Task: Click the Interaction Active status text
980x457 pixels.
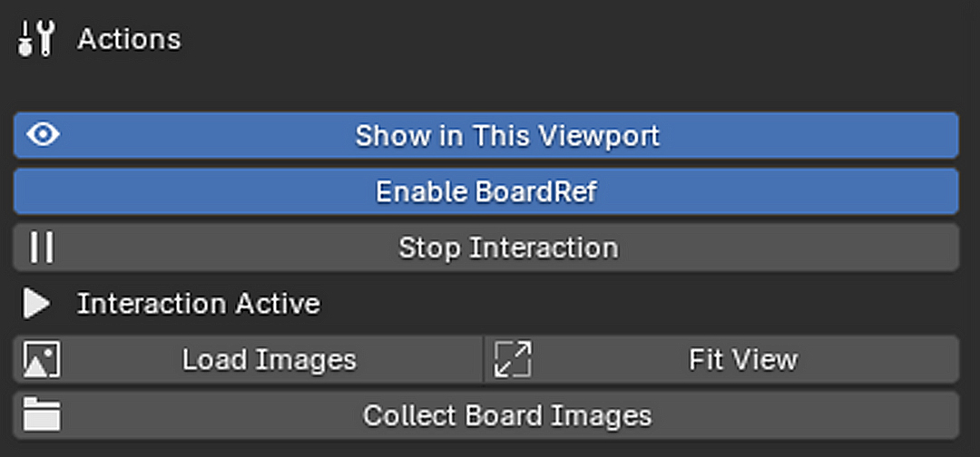Action: (x=198, y=304)
